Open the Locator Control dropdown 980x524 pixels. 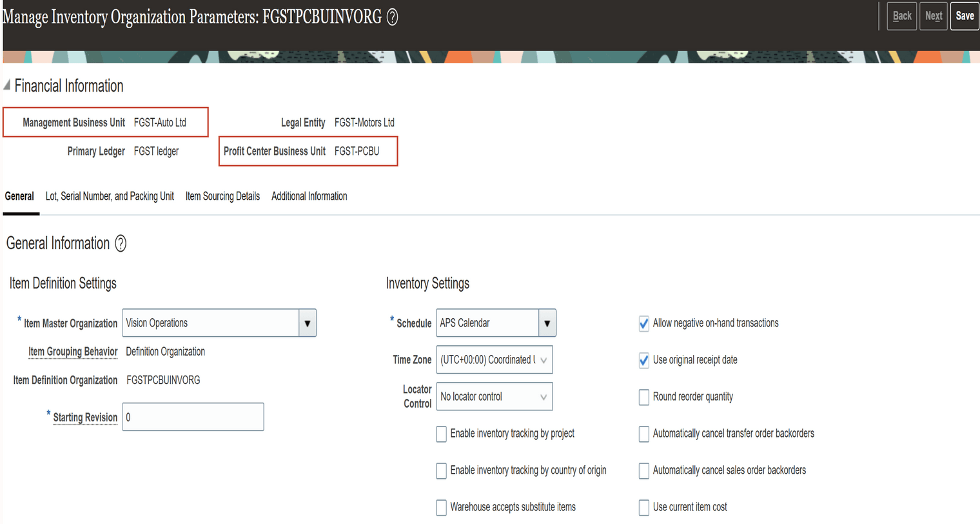point(545,396)
